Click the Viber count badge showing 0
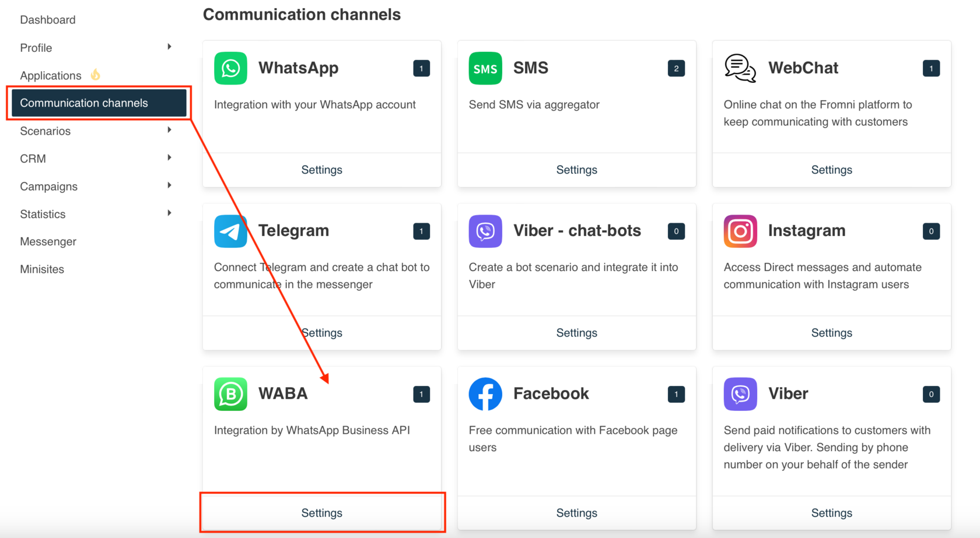This screenshot has height=538, width=980. [931, 394]
